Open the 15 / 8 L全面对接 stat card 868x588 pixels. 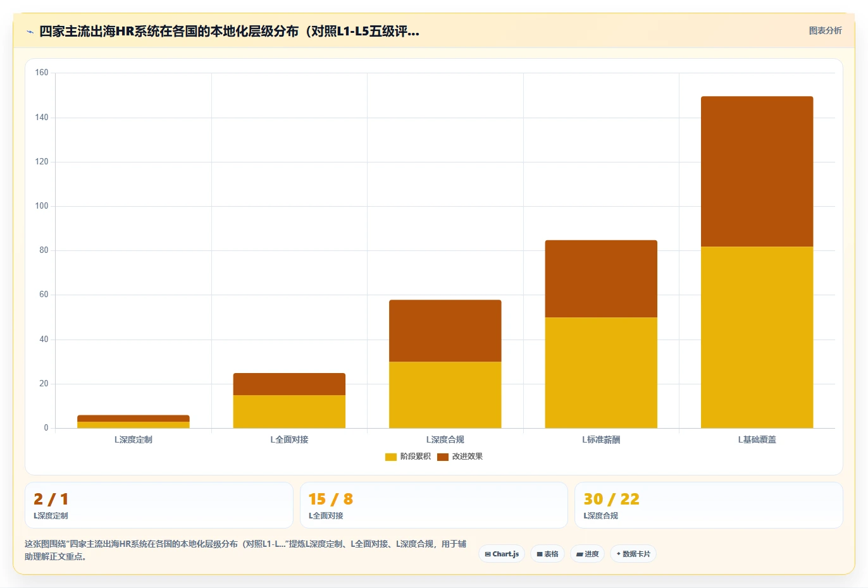coord(433,505)
